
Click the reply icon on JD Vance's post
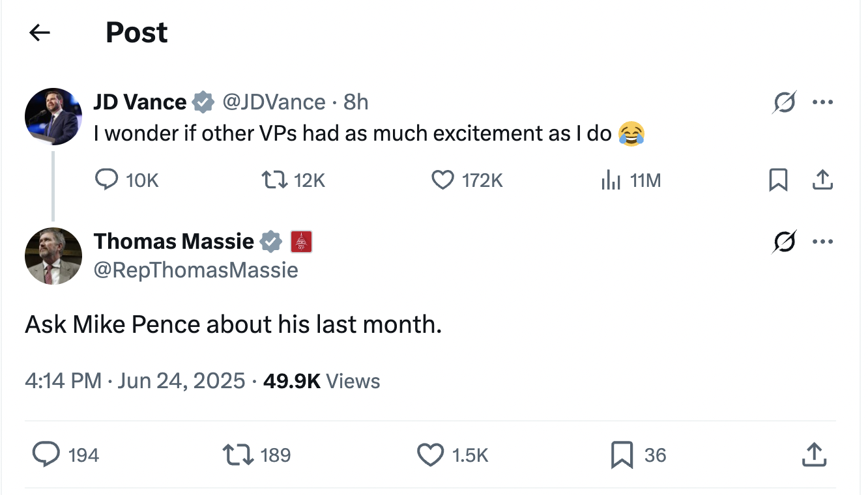point(108,180)
